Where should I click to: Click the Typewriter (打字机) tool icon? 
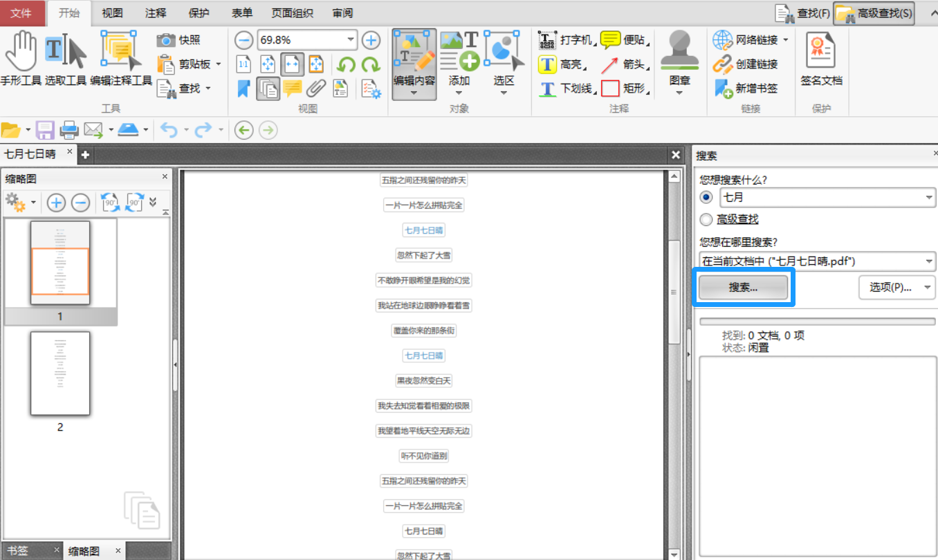(x=547, y=40)
